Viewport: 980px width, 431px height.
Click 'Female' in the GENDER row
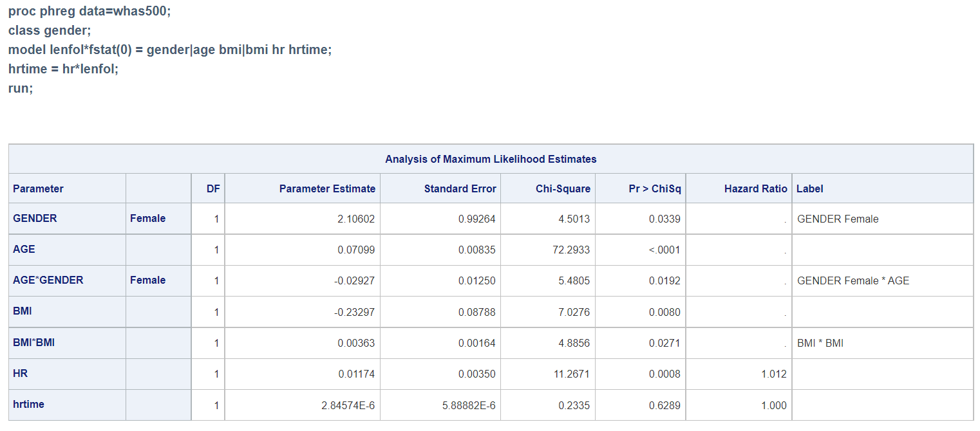[147, 218]
